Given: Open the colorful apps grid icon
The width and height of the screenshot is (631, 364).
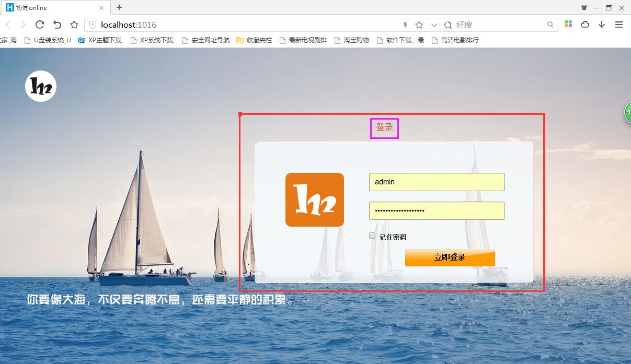Looking at the screenshot, I should click(x=568, y=25).
